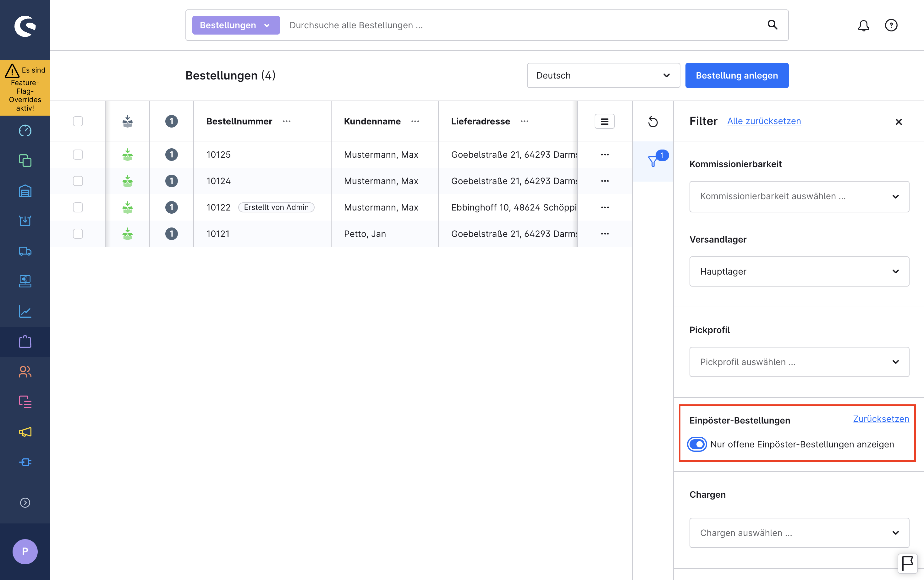The image size is (924, 580).
Task: Disable the open Einpöster-Bestellungen toggle
Action: 697,444
